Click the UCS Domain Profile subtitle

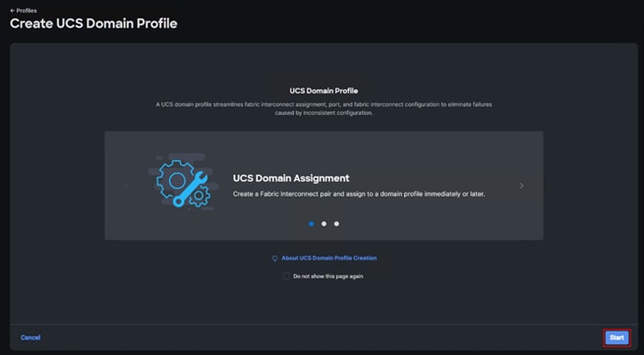pyautogui.click(x=323, y=90)
